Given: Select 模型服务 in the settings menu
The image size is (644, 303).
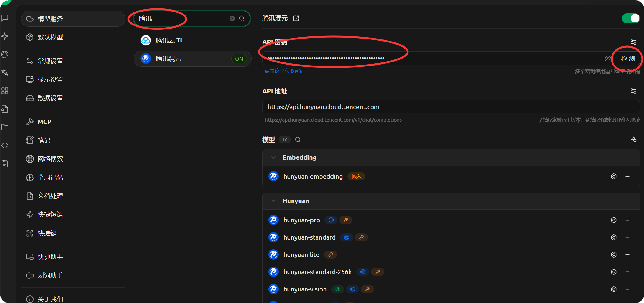Looking at the screenshot, I should [73, 19].
